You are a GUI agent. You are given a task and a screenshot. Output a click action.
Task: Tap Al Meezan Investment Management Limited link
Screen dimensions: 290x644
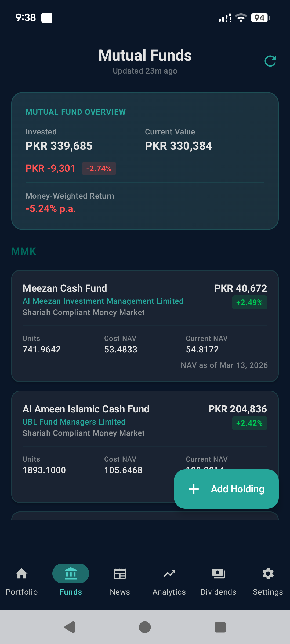click(x=103, y=301)
